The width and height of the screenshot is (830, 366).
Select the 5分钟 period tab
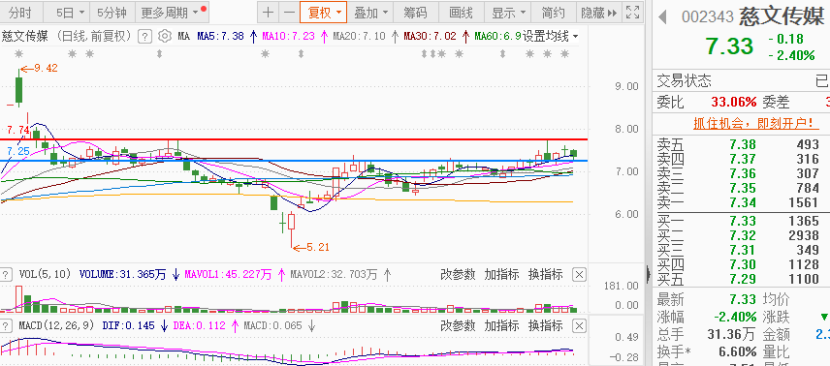pyautogui.click(x=112, y=12)
